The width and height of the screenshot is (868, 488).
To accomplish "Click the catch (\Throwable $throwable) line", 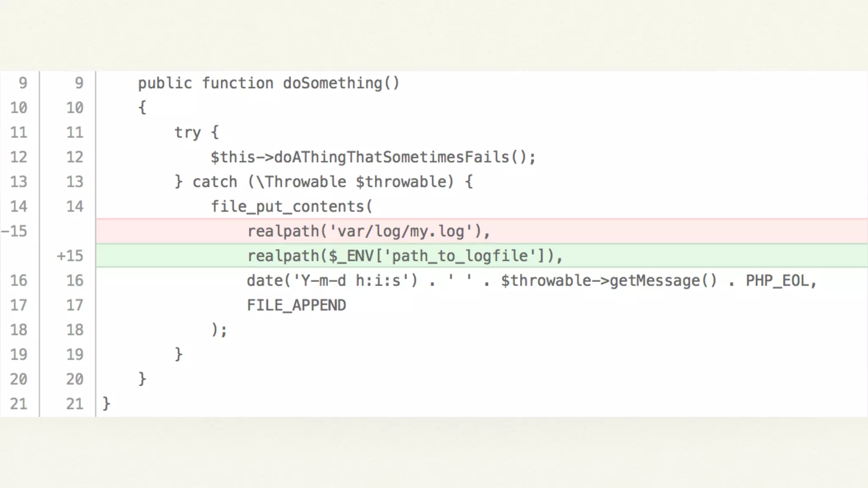I will pyautogui.click(x=324, y=182).
